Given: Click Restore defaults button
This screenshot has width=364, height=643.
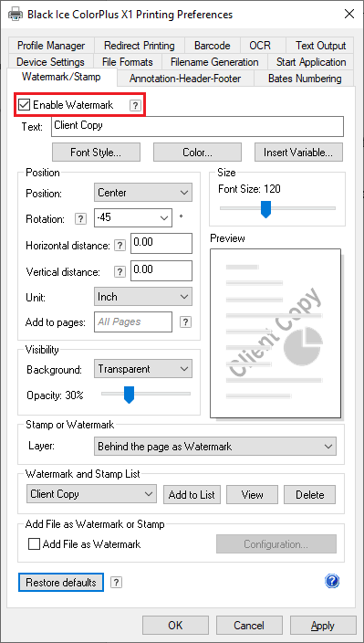Looking at the screenshot, I should coord(61,583).
